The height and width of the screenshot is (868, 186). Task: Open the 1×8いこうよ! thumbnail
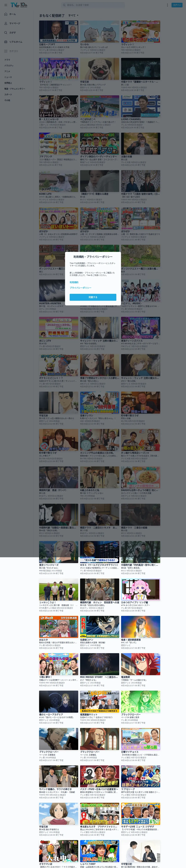[x=58, y=589]
